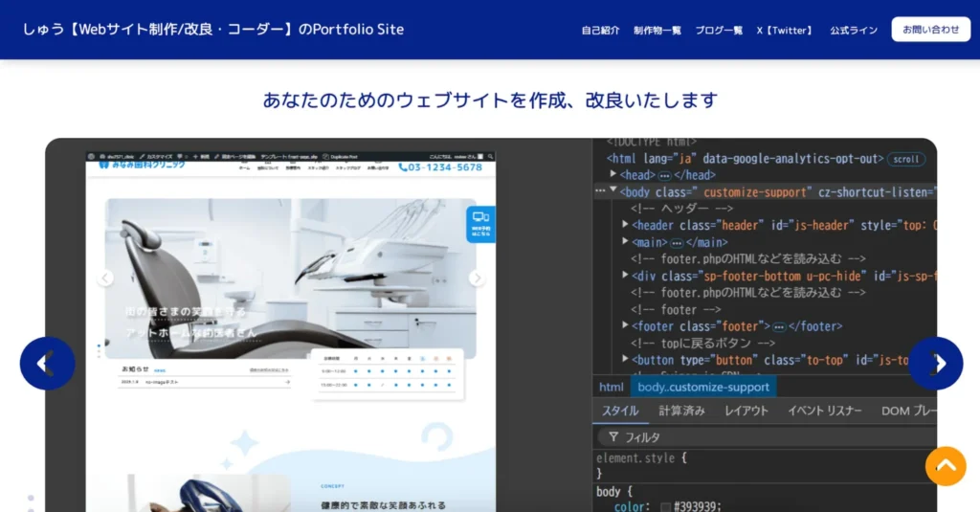Expand the head element node
The height and width of the screenshot is (512, 980).
[x=613, y=175]
